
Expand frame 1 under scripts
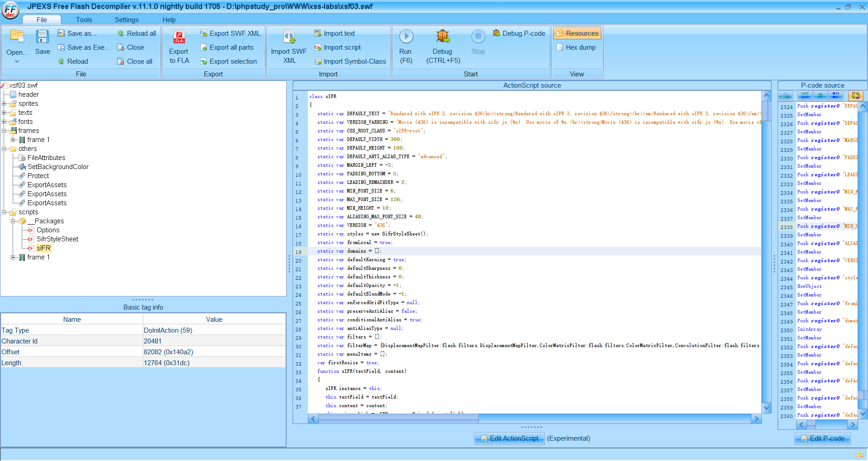(13, 257)
